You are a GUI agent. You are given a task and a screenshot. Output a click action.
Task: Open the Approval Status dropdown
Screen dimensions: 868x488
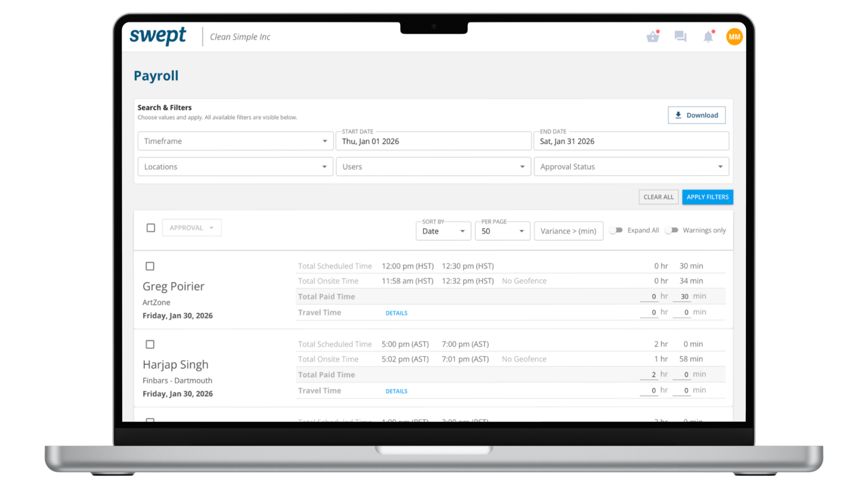(x=632, y=167)
